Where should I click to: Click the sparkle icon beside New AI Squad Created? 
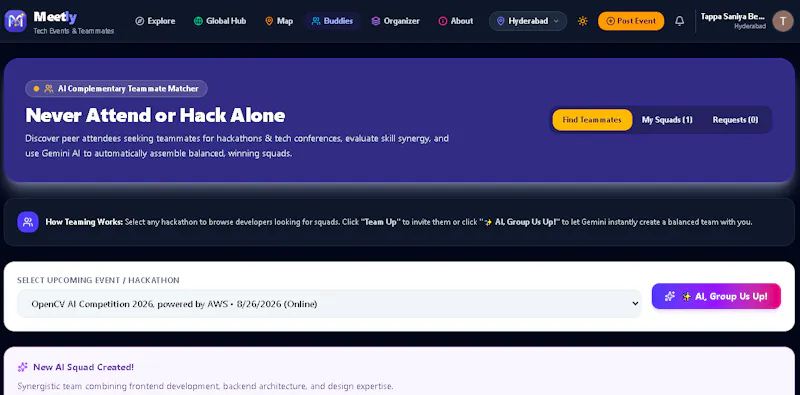22,367
